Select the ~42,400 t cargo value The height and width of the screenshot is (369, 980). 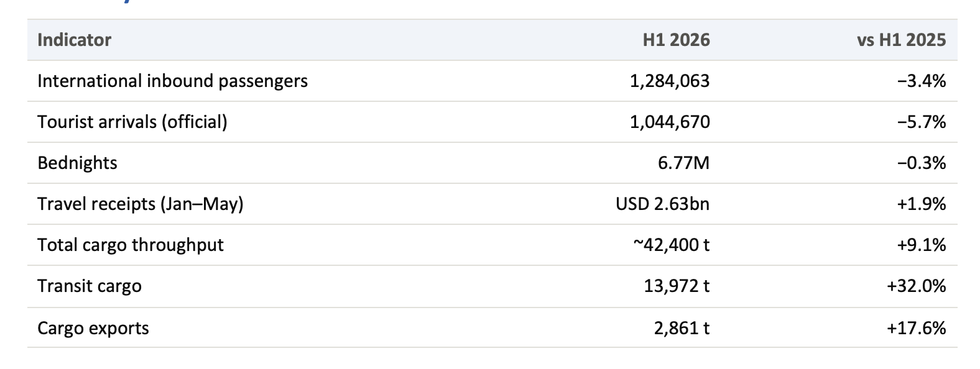coord(672,245)
